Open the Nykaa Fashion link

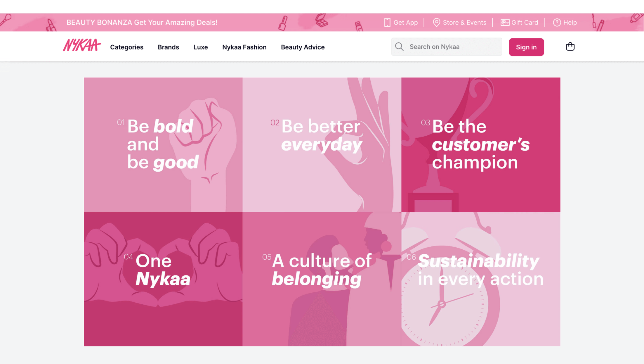click(244, 47)
